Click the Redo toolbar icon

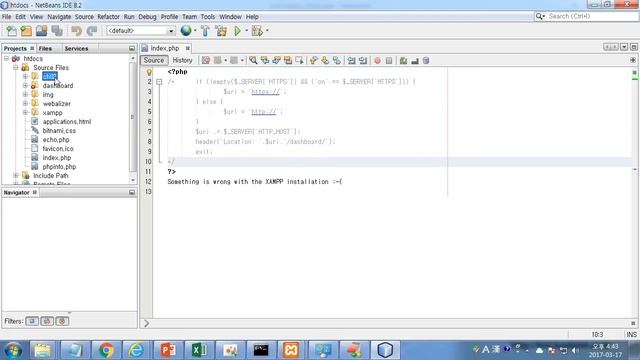(x=92, y=31)
